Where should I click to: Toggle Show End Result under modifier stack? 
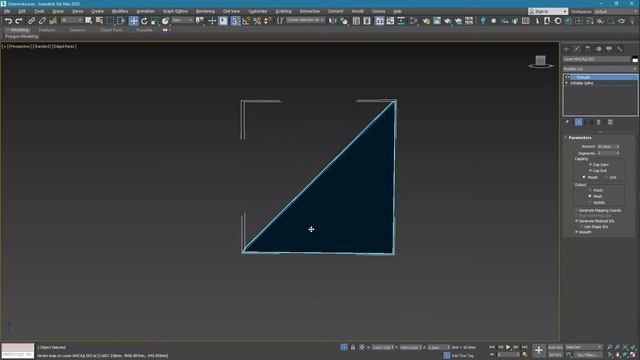(579, 122)
